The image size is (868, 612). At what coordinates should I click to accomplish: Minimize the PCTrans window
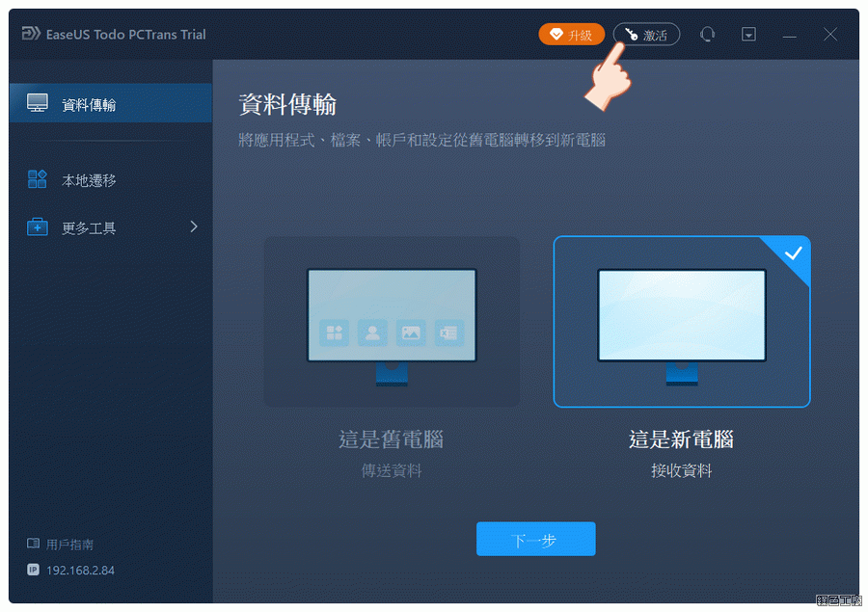[790, 35]
